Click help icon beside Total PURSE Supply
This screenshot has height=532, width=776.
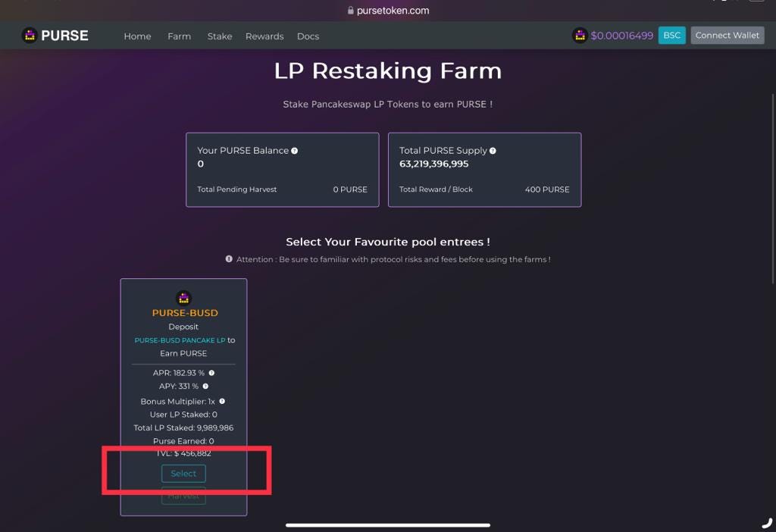pyautogui.click(x=493, y=151)
